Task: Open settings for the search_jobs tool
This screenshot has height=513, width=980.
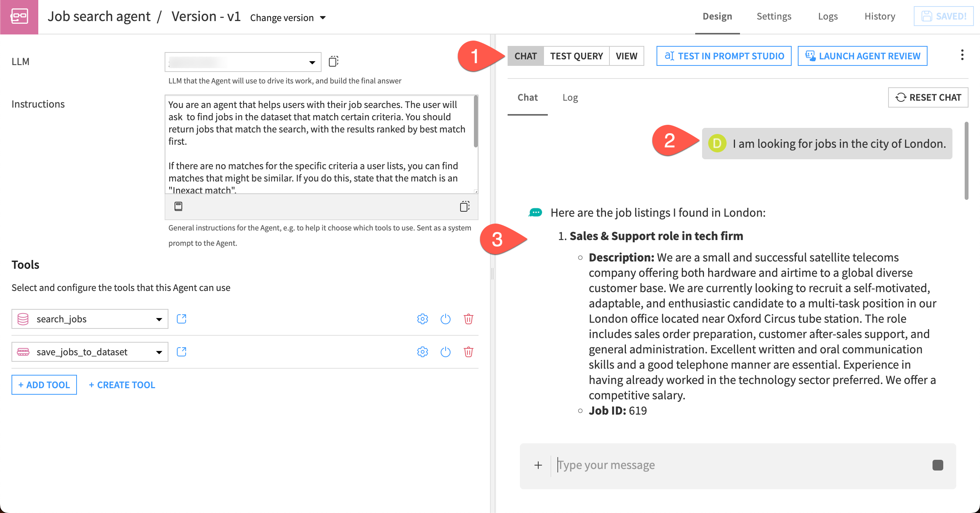Action: tap(422, 319)
